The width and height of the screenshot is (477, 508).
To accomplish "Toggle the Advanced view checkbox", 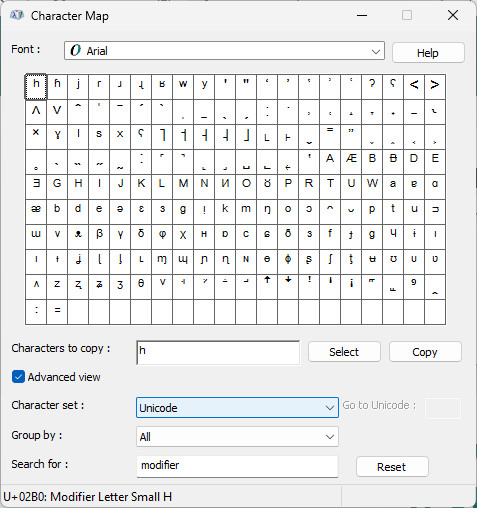I will click(x=18, y=377).
